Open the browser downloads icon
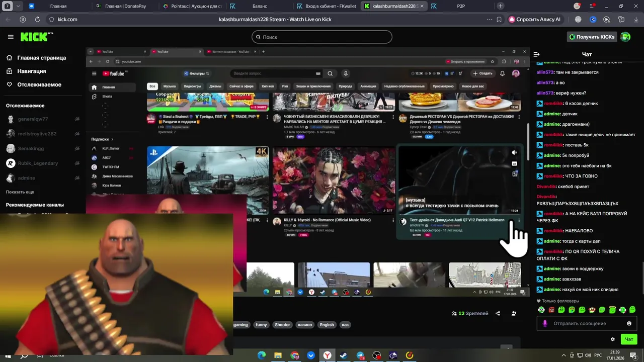The height and width of the screenshot is (362, 644). pyautogui.click(x=635, y=19)
